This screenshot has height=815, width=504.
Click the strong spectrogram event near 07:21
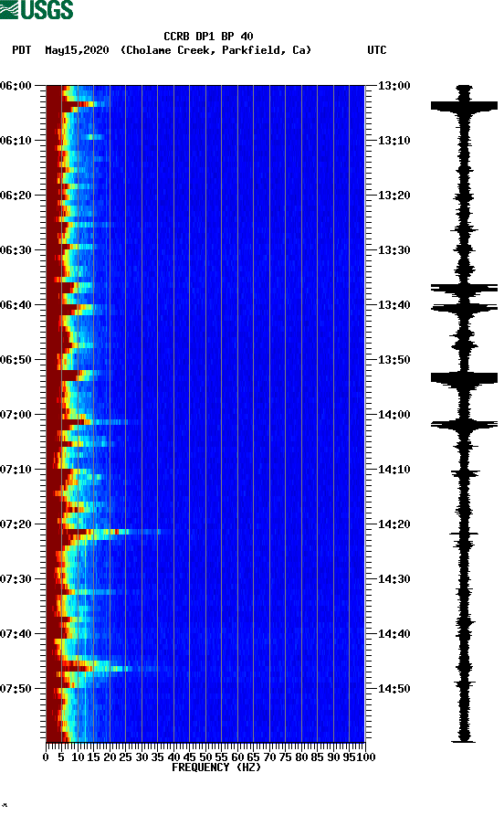coord(114,532)
